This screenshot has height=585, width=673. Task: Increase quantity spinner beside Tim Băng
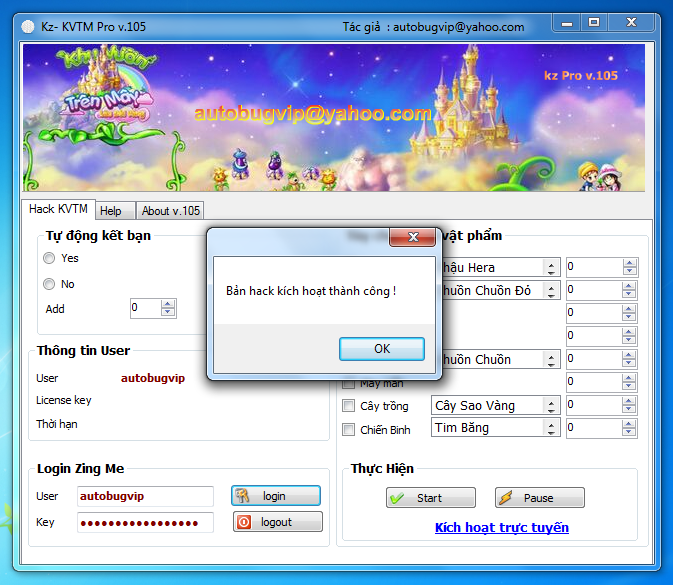629,424
